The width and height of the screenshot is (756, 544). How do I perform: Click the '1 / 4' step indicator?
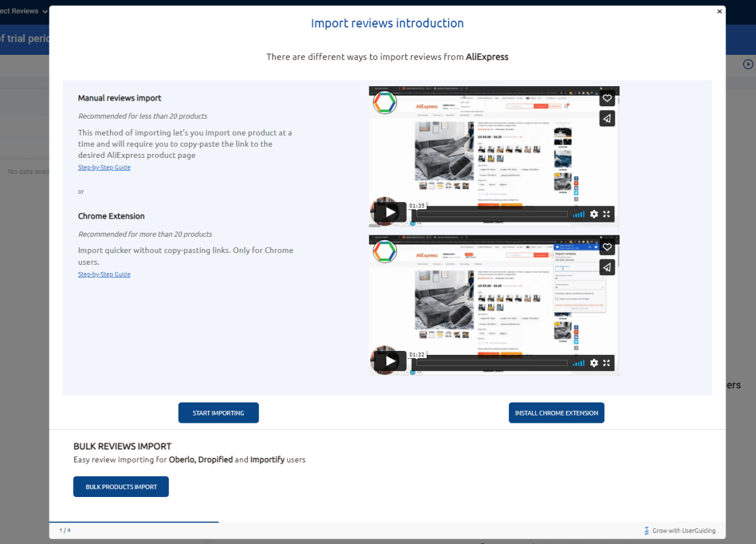[65, 530]
